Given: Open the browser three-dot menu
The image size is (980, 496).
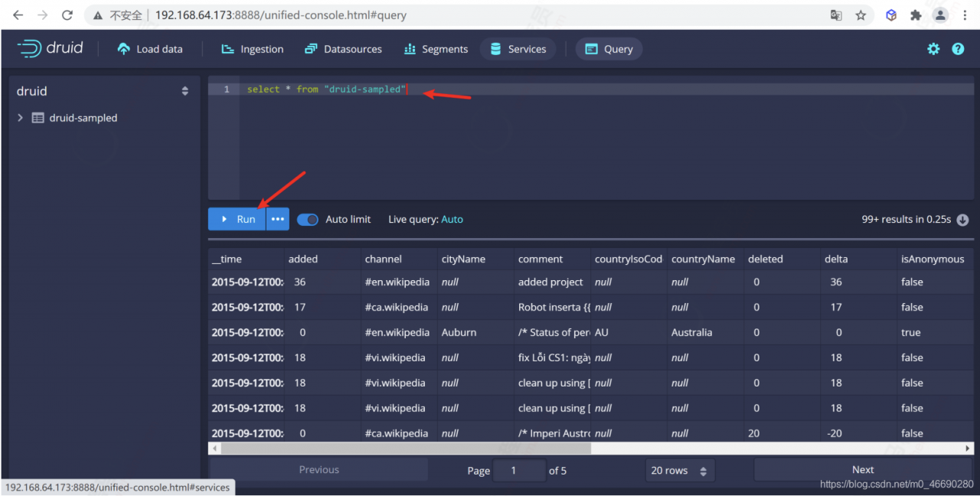Looking at the screenshot, I should 965,15.
